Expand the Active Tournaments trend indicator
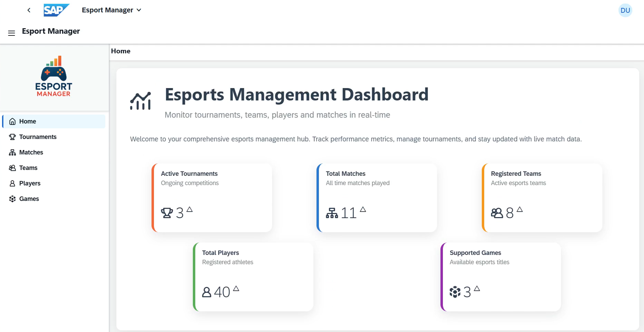644x332 pixels. (189, 210)
